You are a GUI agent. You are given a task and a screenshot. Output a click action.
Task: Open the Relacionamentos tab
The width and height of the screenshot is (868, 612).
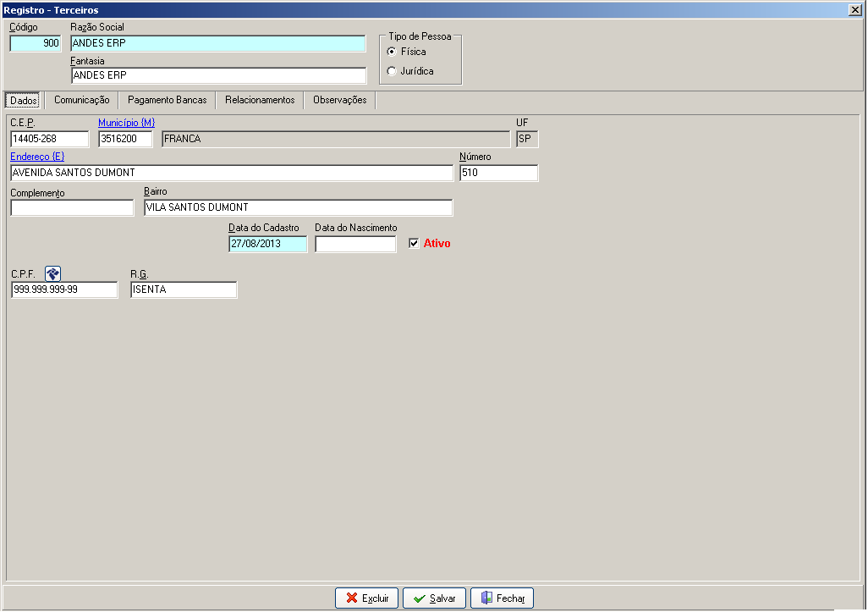pos(260,100)
